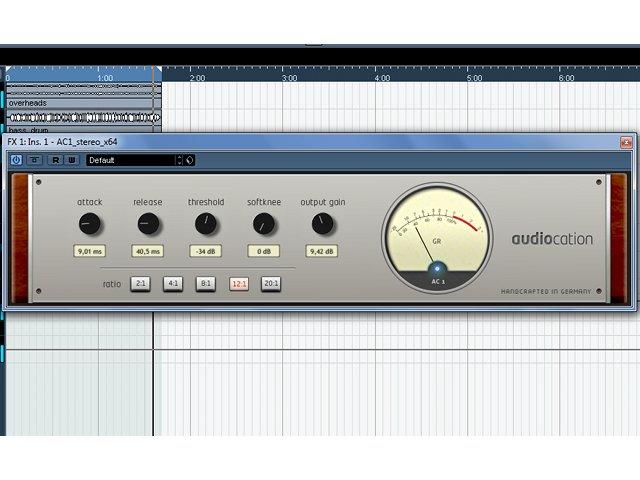640x480 pixels.
Task: Select the 20:1 ratio button
Action: (x=271, y=283)
